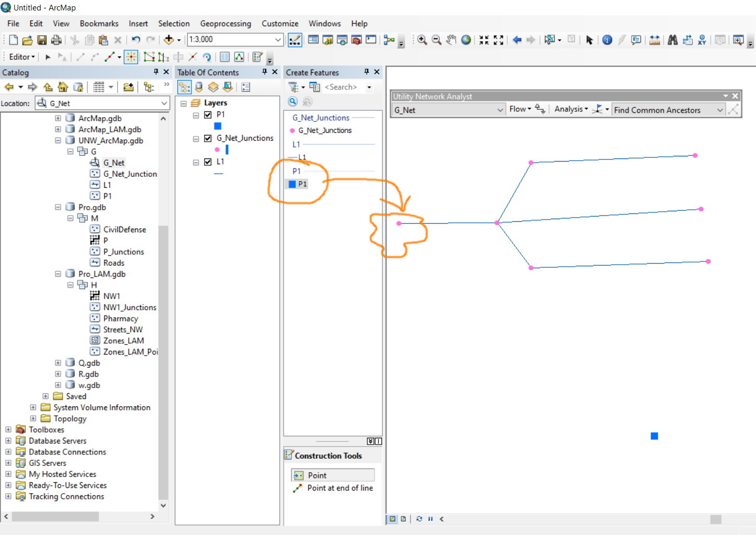Viewport: 756px width, 535px height.
Task: Open the map scale dropdown
Action: click(278, 40)
